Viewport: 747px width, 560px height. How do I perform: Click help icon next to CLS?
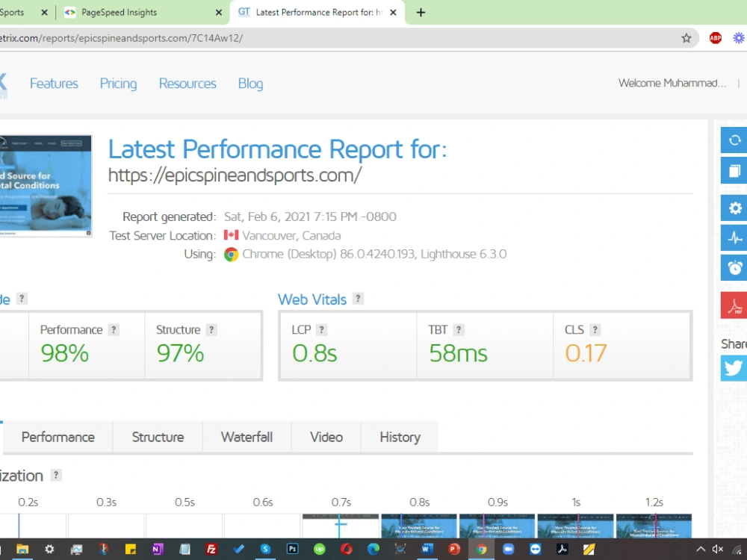point(595,329)
